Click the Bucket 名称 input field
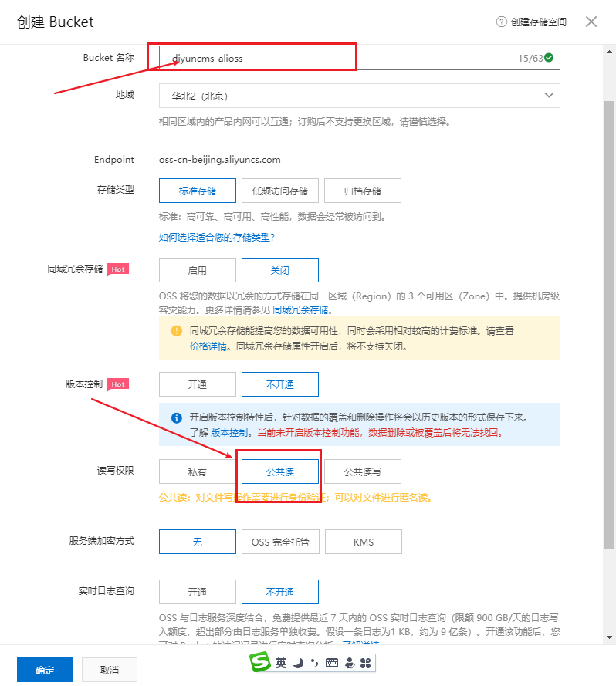 pyautogui.click(x=360, y=58)
